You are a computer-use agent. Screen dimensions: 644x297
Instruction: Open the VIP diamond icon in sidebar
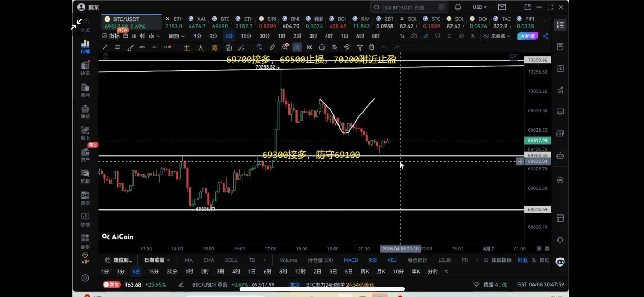click(85, 258)
